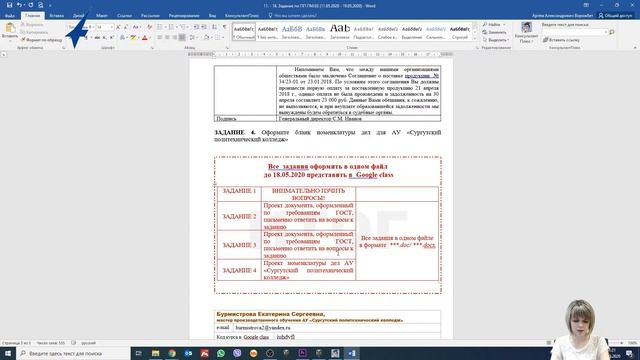Toggle show paragraph marks

tap(224, 27)
